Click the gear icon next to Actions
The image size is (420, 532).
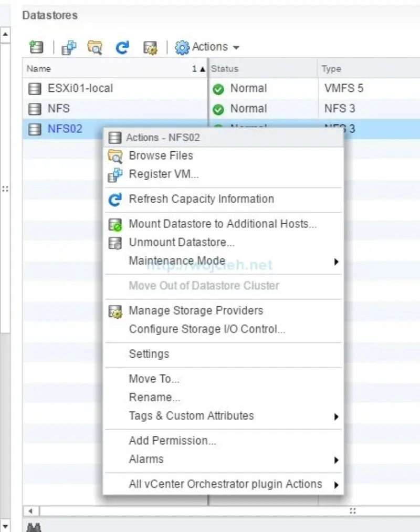182,47
